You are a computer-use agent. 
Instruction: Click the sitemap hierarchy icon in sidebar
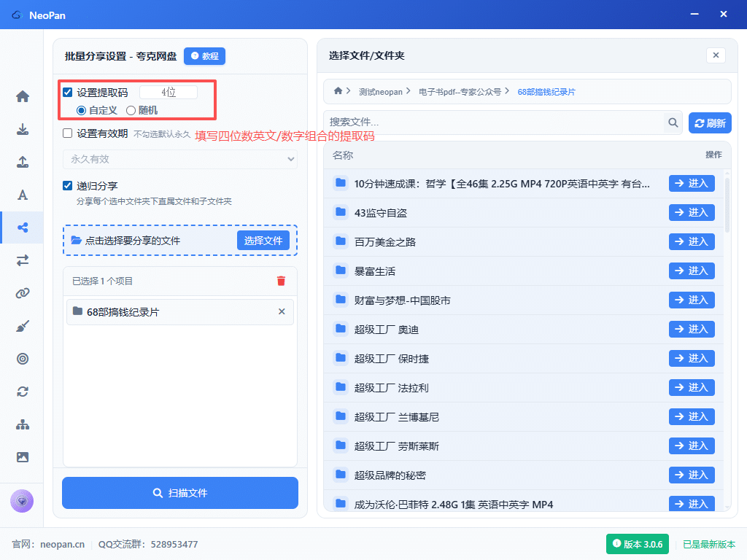point(23,424)
